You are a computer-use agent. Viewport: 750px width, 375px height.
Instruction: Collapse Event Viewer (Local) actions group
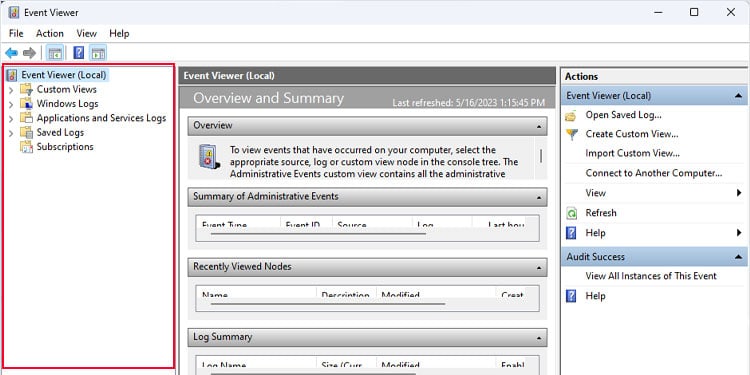738,96
